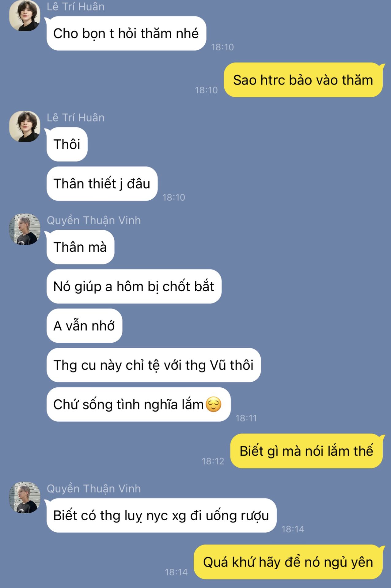Viewport: 391px width, 588px height.
Task: Click sender name 'Quyền Thuận Vinh' above 'Thân mà'
Action: [x=94, y=221]
